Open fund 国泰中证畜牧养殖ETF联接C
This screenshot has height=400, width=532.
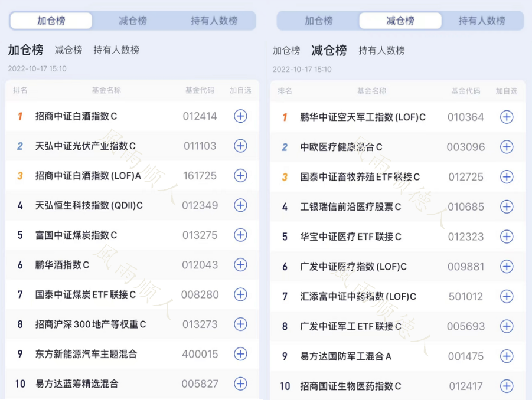click(360, 177)
